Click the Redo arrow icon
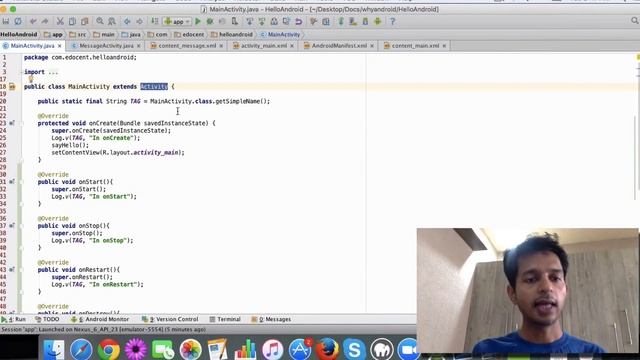The image size is (640, 360). point(45,21)
